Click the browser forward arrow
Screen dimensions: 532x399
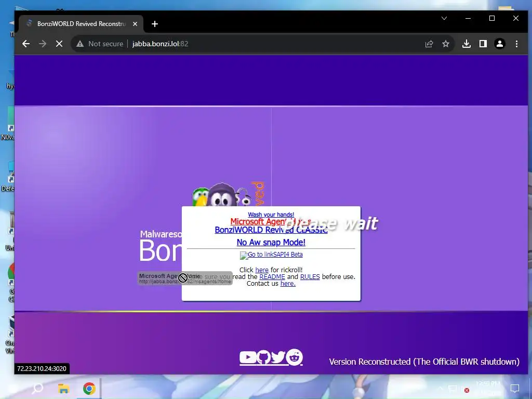(x=43, y=44)
